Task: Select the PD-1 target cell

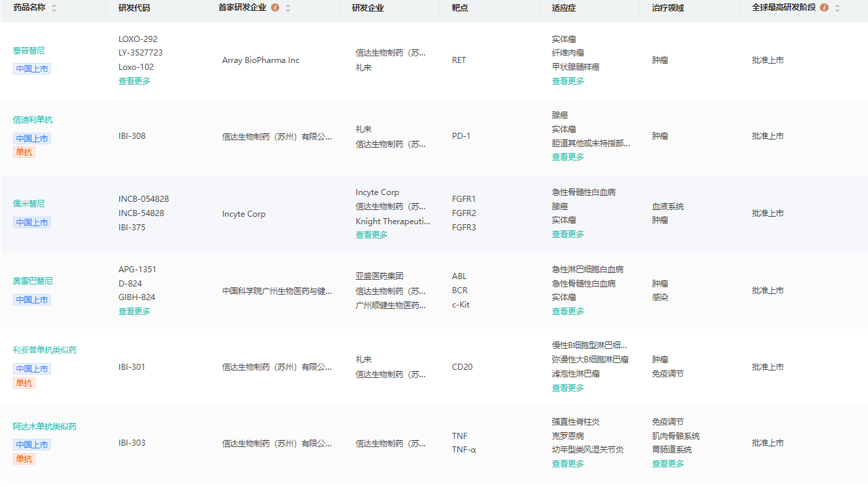Action: (x=461, y=136)
